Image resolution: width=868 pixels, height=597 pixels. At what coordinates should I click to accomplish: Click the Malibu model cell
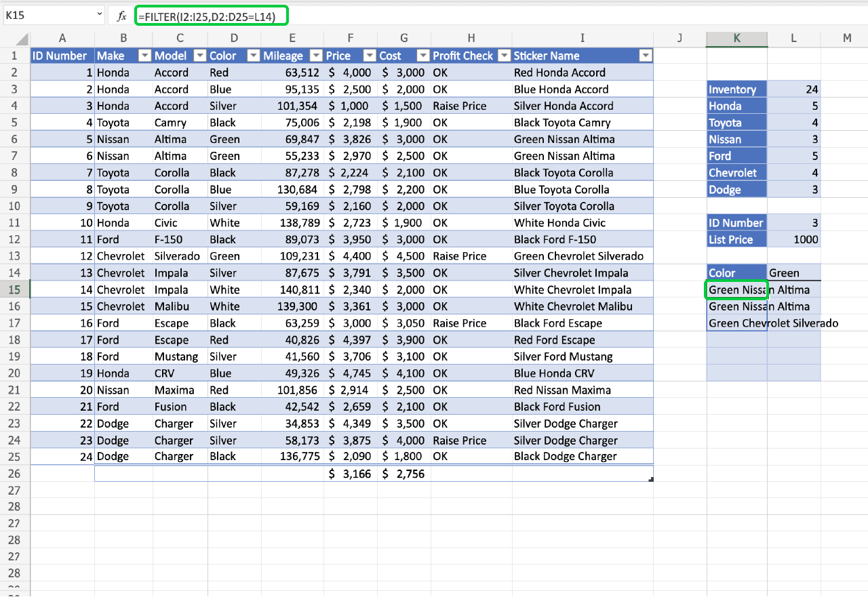tap(180, 306)
